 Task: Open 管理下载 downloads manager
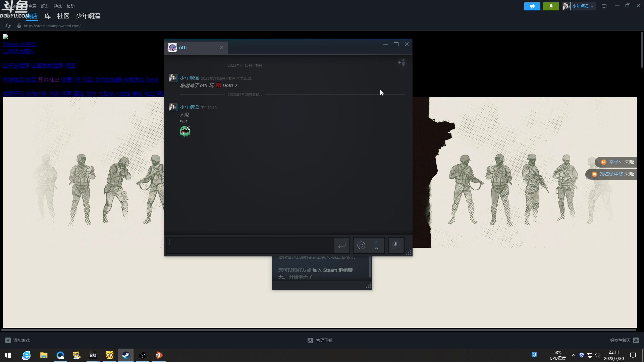320,340
